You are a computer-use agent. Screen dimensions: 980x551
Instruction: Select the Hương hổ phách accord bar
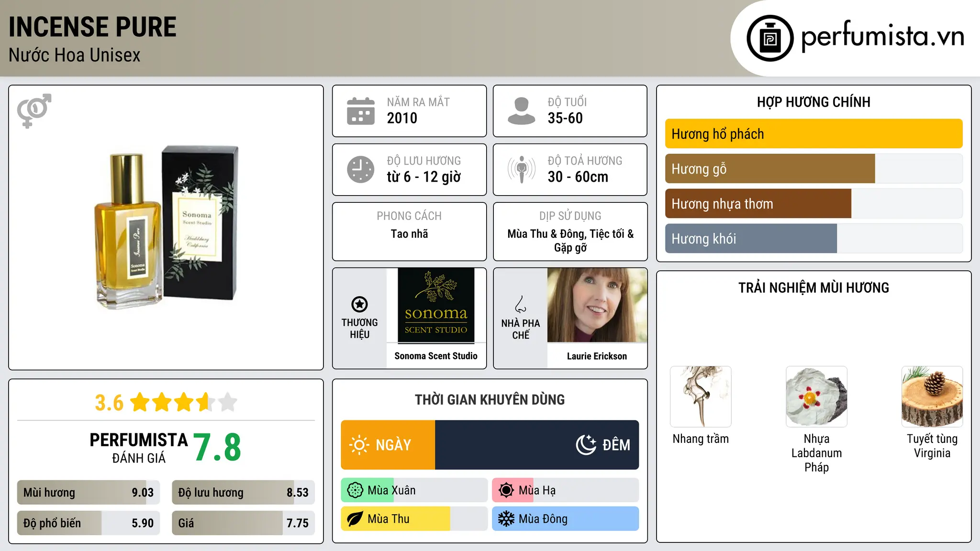(x=813, y=134)
